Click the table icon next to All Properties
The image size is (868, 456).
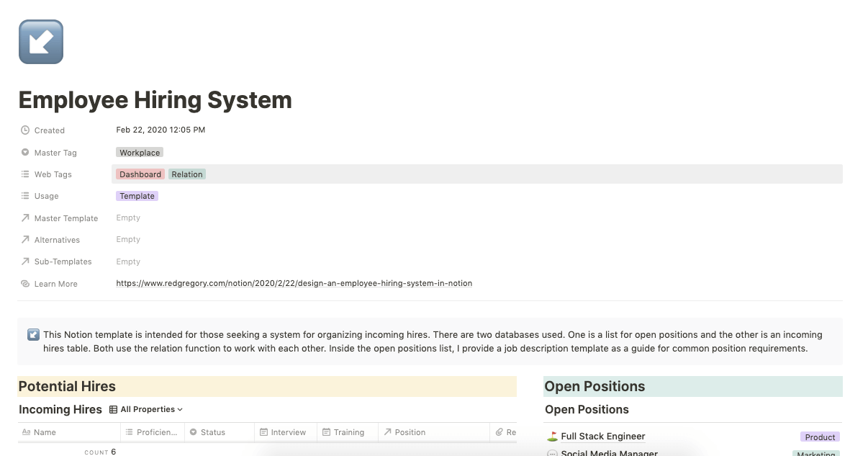click(x=113, y=408)
